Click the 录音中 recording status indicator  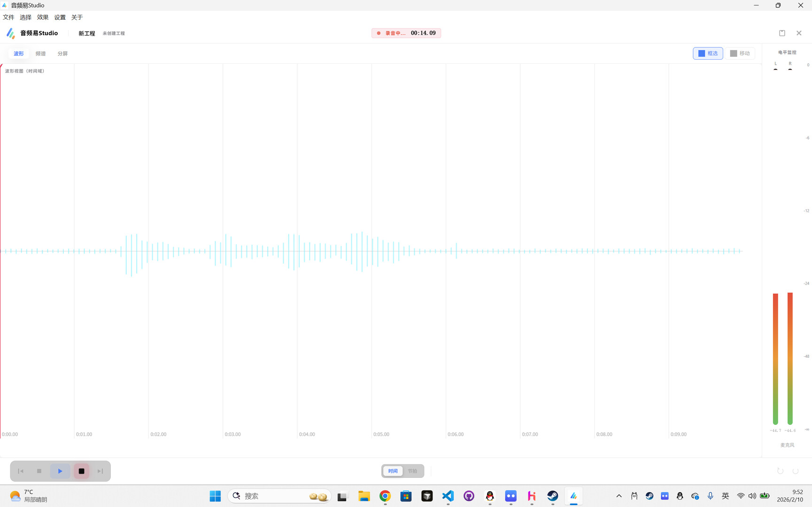click(394, 33)
